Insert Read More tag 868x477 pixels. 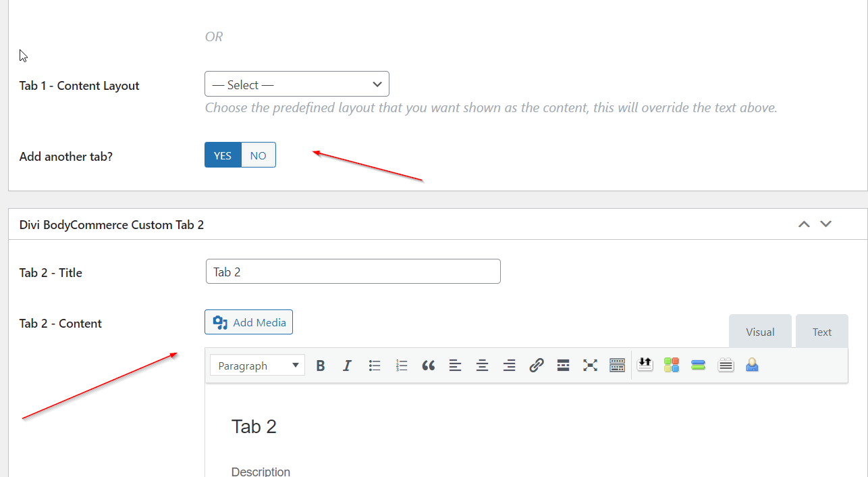click(x=564, y=366)
